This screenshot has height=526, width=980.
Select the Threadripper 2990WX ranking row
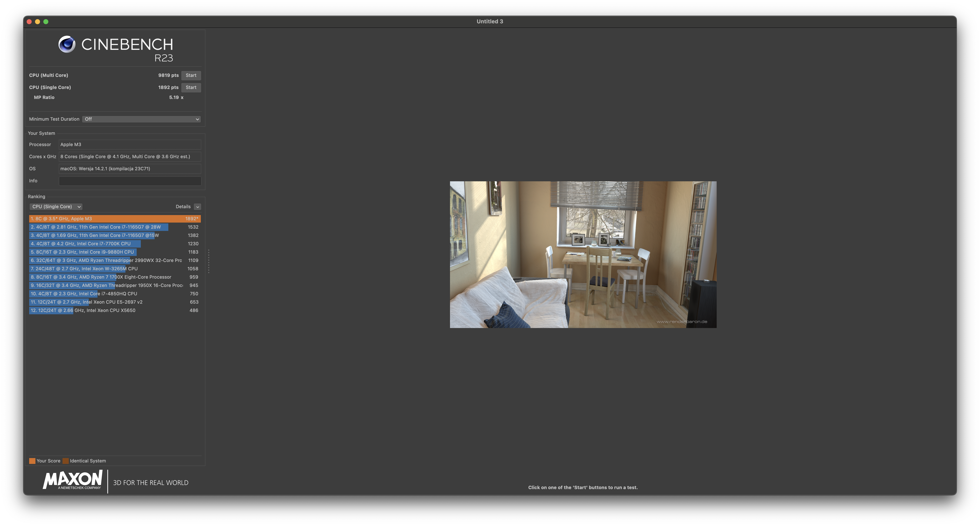(115, 260)
